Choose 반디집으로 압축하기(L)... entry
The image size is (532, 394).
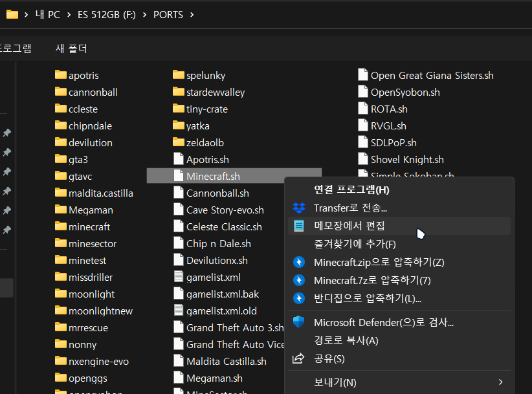coord(399,298)
